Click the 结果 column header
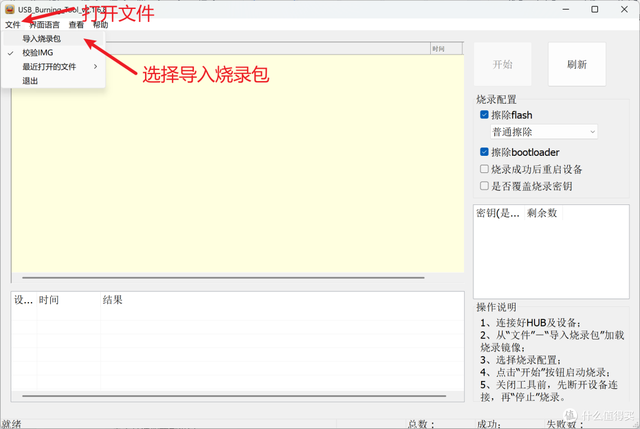 pos(282,300)
